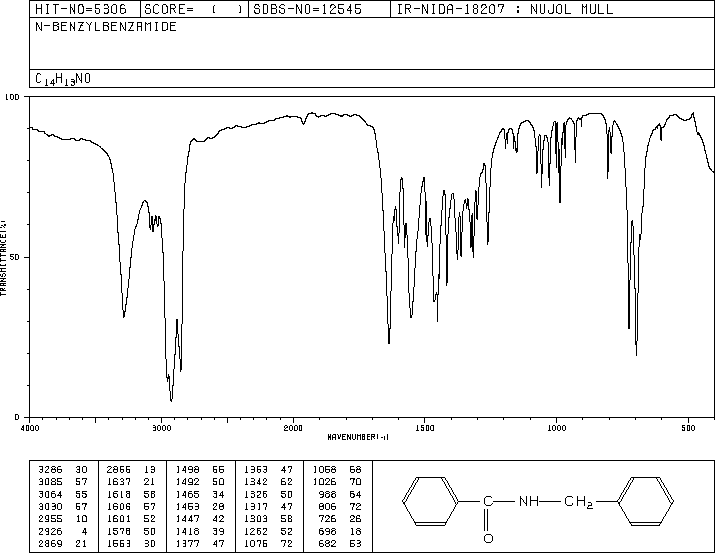715x553 pixels.
Task: Click peak value 1606 in the table
Action: pos(119,506)
